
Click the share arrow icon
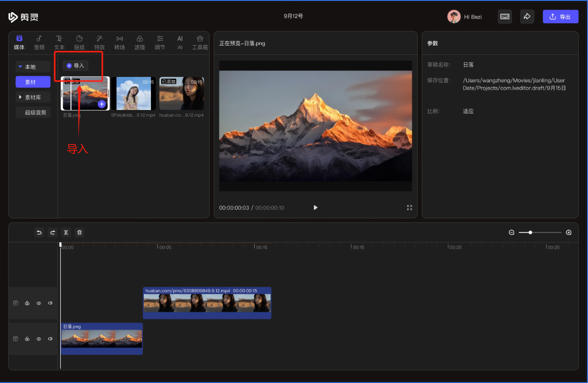(527, 17)
